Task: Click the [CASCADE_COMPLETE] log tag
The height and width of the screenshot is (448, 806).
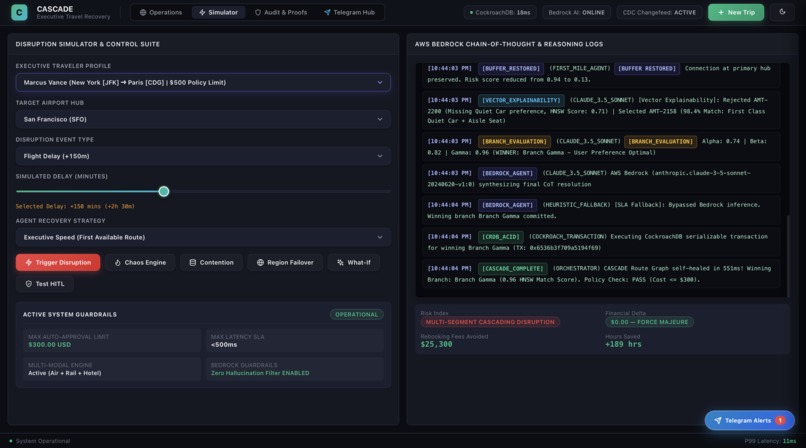Action: (512, 268)
